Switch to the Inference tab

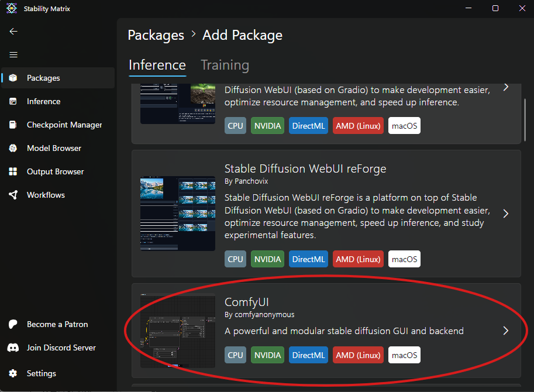click(157, 65)
